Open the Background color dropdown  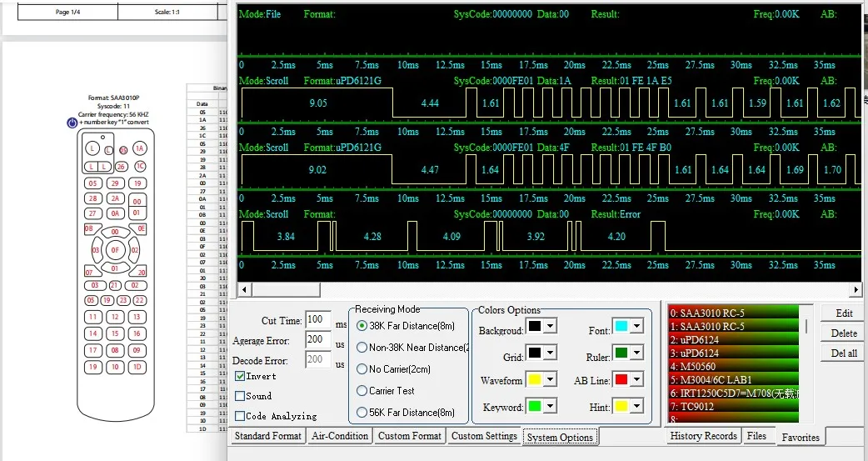[x=550, y=326]
